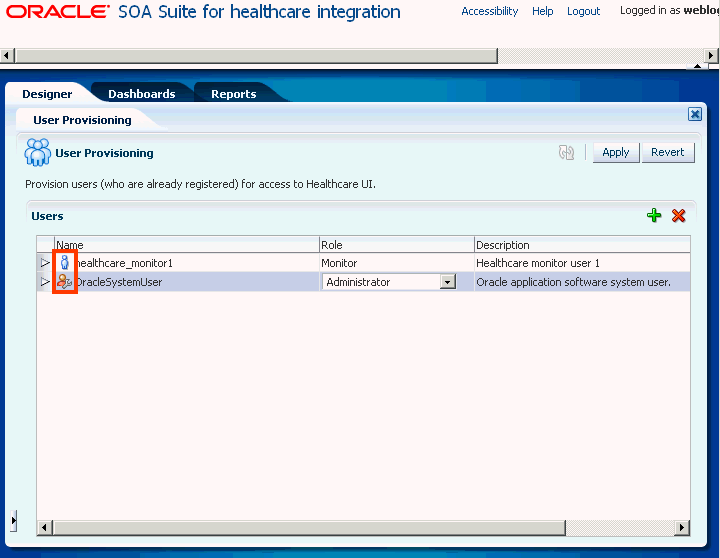
Task: Click the admin user icon for OracleSystemUser
Action: click(65, 281)
